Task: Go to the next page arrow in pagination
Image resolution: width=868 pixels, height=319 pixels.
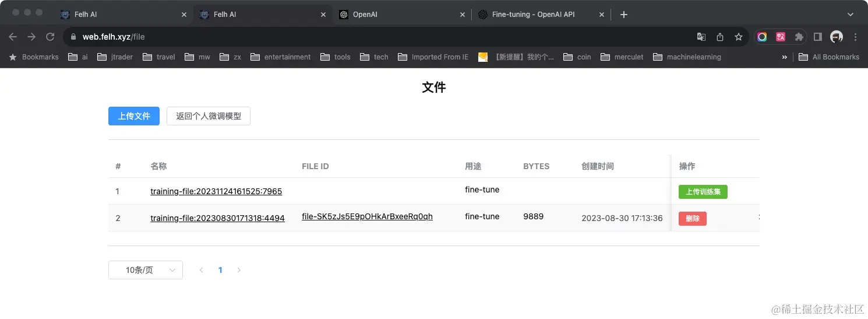Action: tap(239, 270)
